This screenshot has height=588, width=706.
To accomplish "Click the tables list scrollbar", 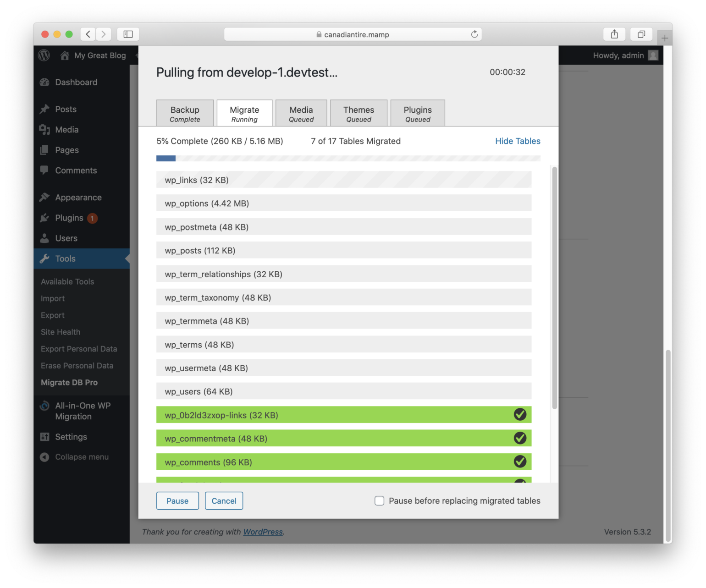I will click(x=555, y=288).
